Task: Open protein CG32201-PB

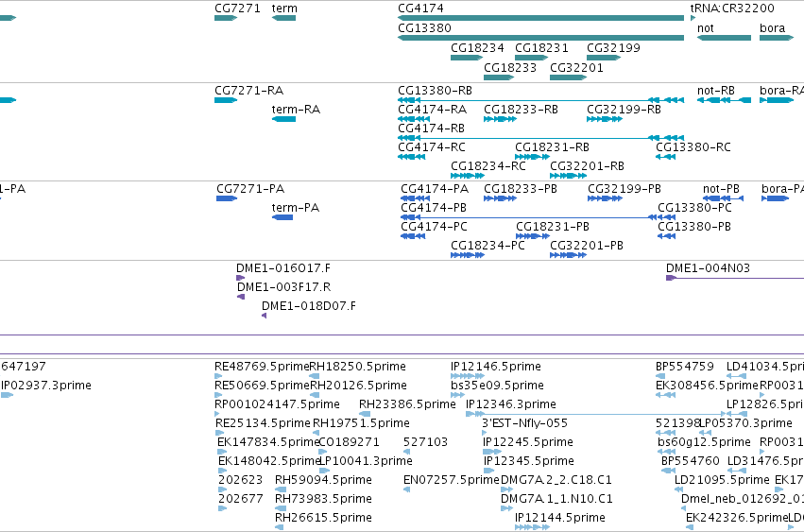Action: click(587, 247)
